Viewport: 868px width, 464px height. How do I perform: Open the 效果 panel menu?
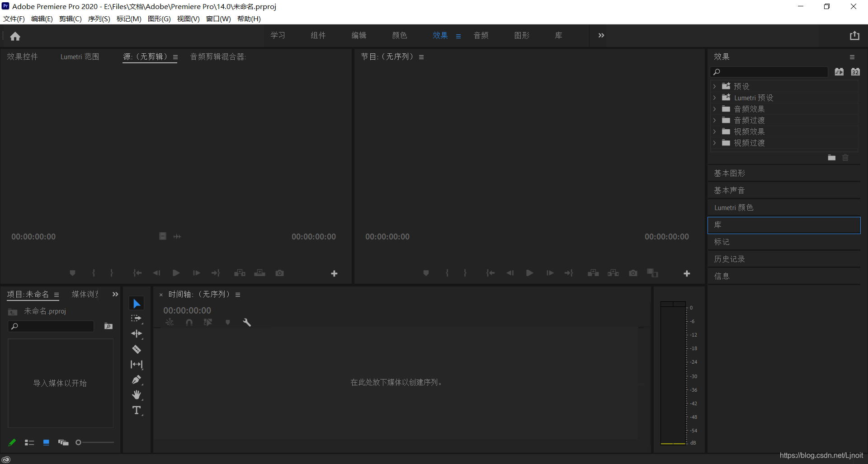852,57
